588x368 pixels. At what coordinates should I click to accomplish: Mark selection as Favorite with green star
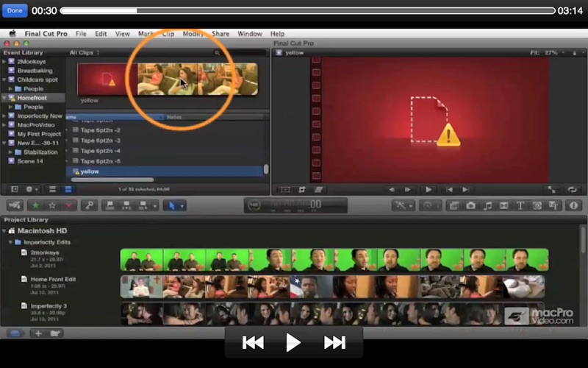(x=35, y=205)
